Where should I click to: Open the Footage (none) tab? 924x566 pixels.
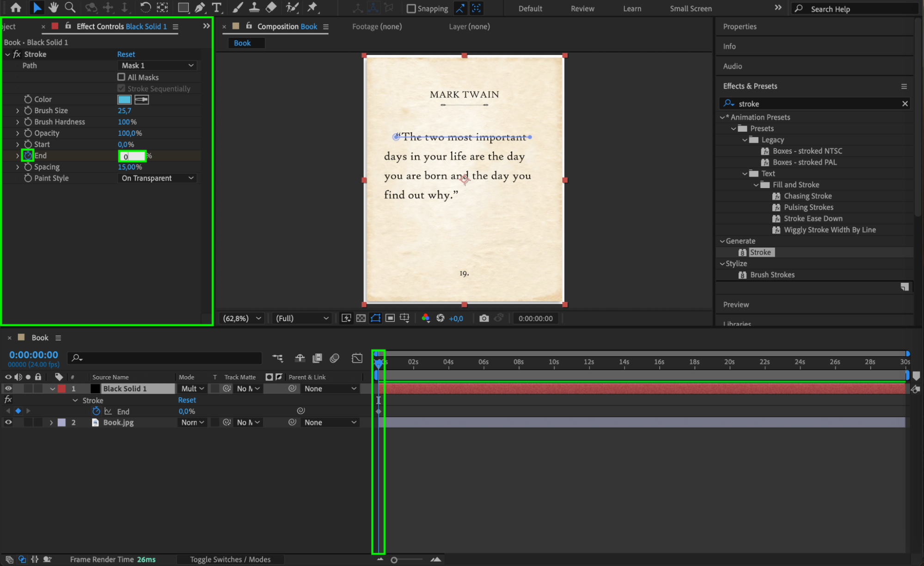(x=377, y=27)
